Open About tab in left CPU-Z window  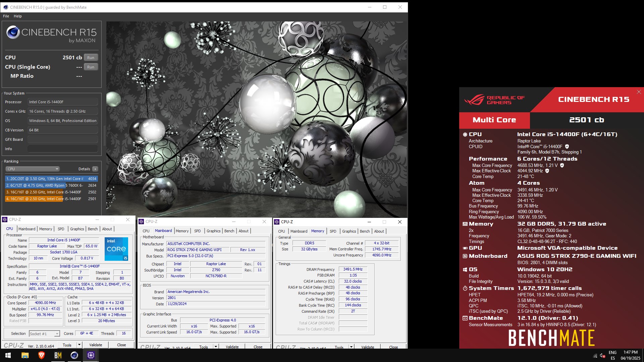click(x=107, y=229)
